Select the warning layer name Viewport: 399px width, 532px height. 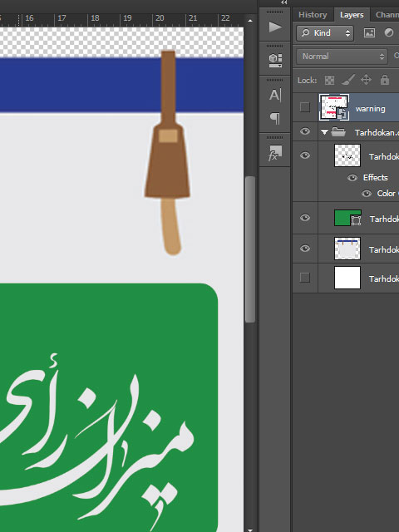click(370, 109)
